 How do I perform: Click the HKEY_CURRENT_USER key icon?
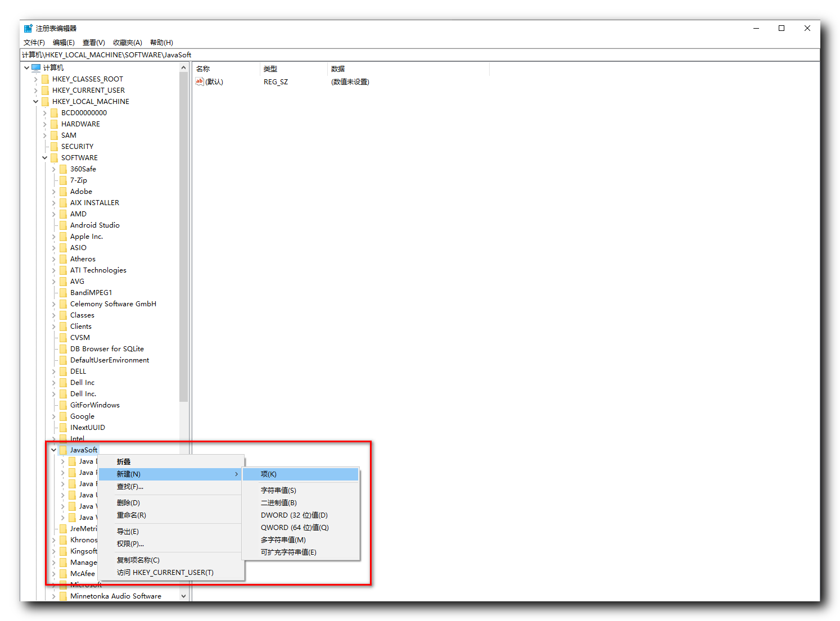[46, 90]
